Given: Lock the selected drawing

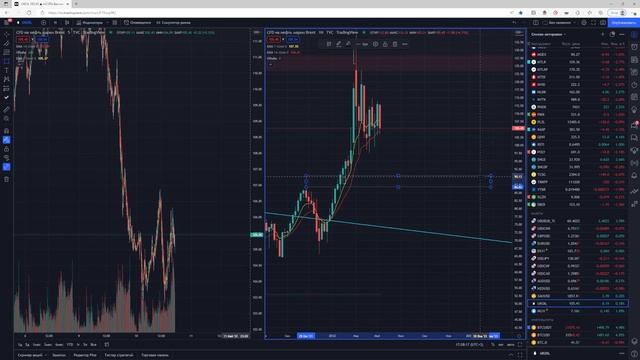Looking at the screenshot, I should tap(385, 44).
